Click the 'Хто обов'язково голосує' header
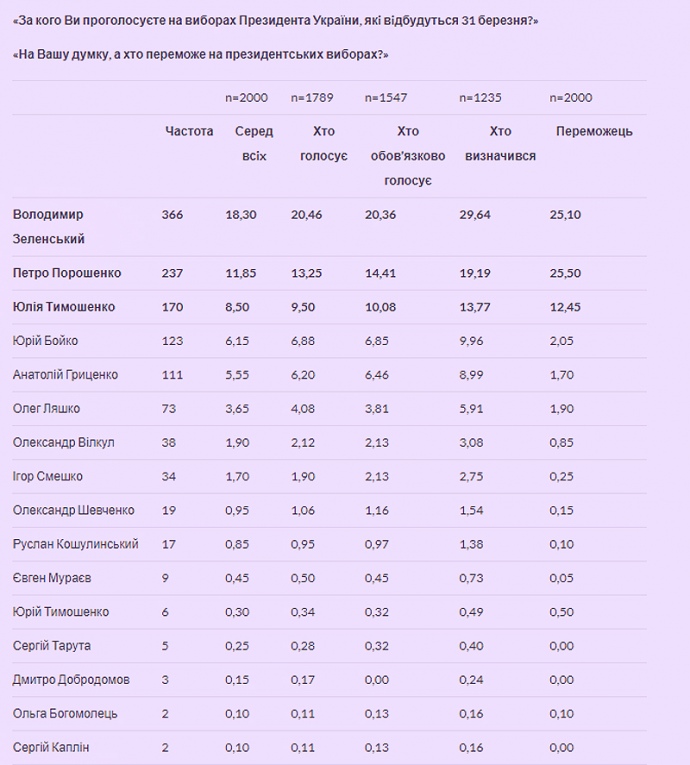Screen dimensions: 690x765 tap(407, 155)
